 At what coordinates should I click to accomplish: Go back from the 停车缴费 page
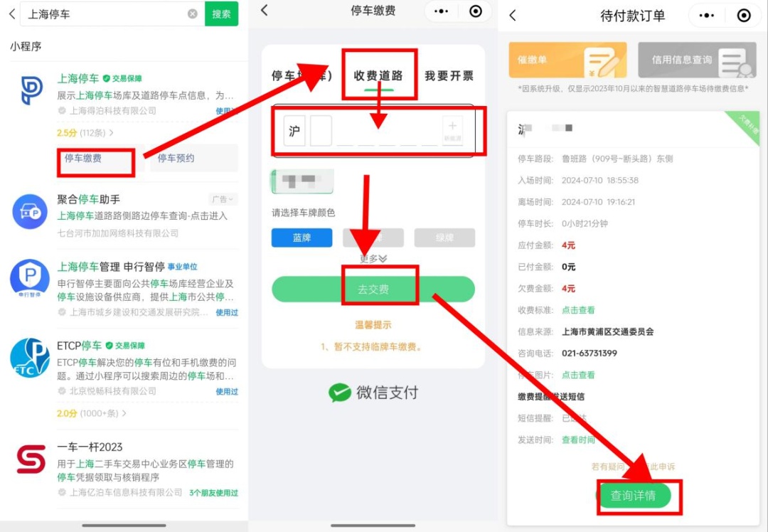point(265,10)
